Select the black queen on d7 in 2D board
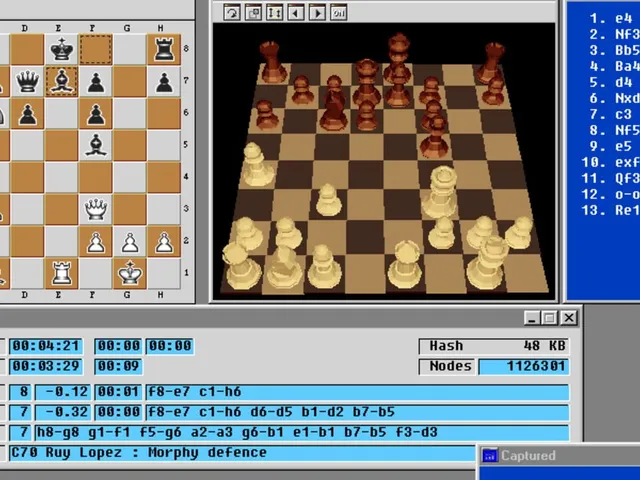 point(27,81)
